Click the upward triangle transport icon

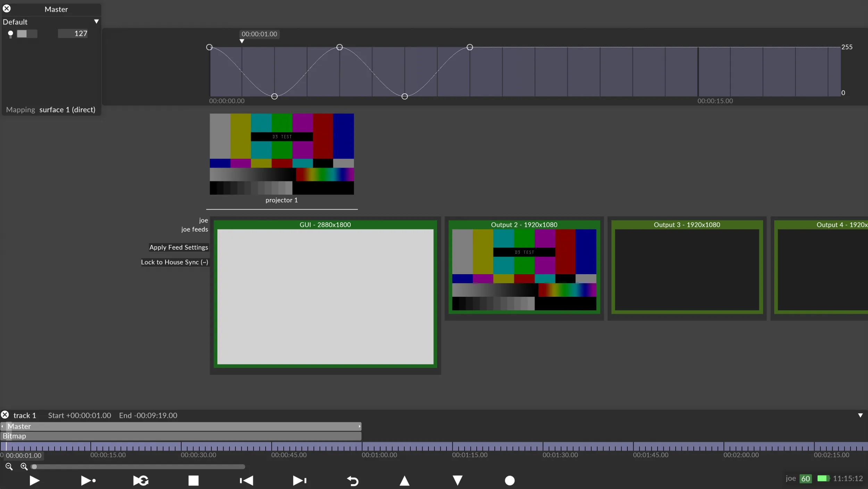(x=404, y=480)
